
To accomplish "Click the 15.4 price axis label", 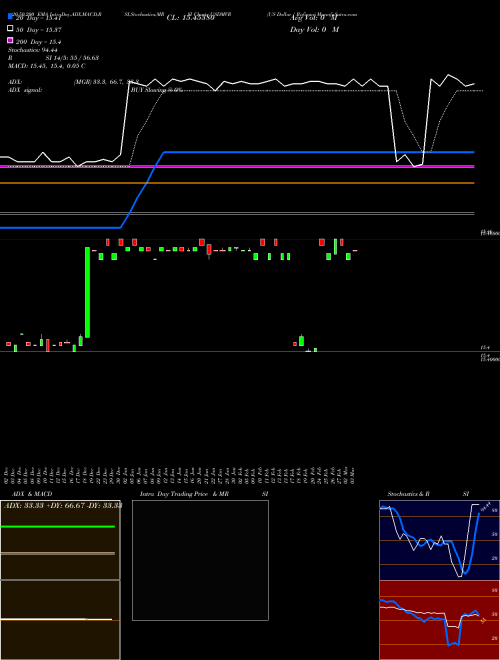I will (485, 348).
